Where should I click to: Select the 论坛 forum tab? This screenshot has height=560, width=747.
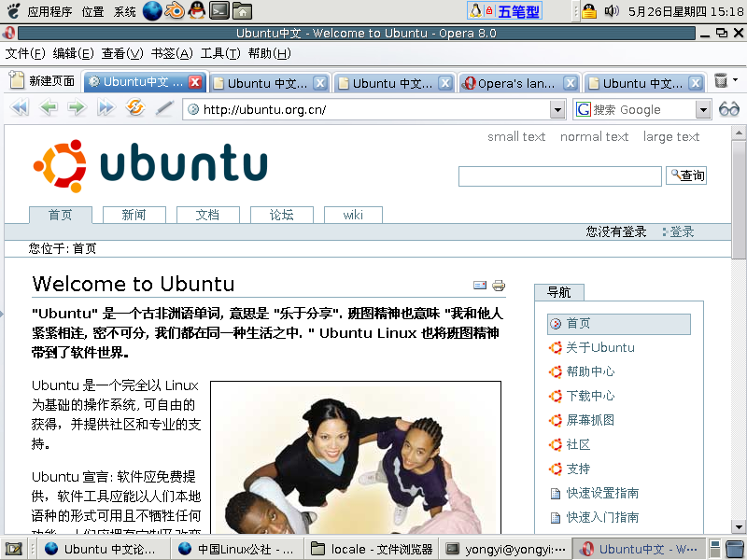coord(282,215)
